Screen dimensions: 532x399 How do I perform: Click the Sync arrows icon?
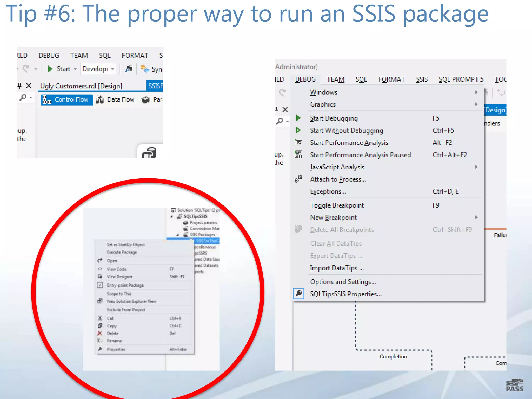coord(145,69)
